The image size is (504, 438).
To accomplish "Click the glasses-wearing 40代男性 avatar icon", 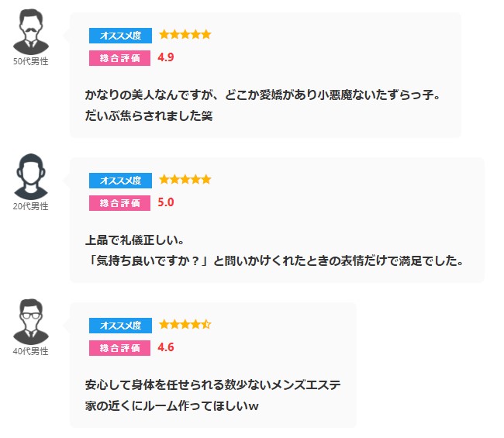I will [x=31, y=322].
